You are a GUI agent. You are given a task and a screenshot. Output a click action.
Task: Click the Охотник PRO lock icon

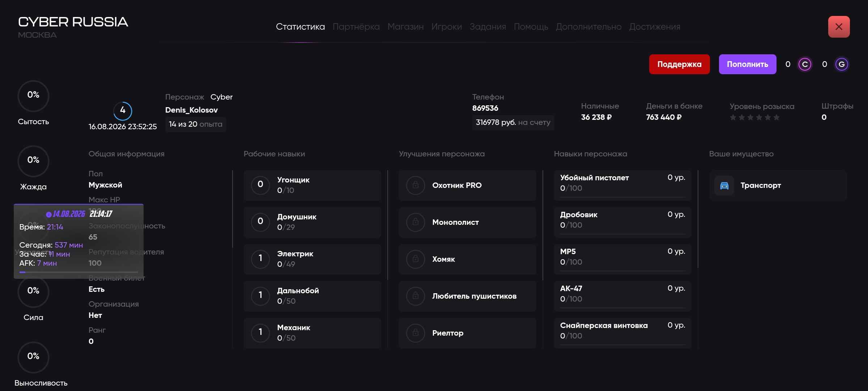coord(416,185)
